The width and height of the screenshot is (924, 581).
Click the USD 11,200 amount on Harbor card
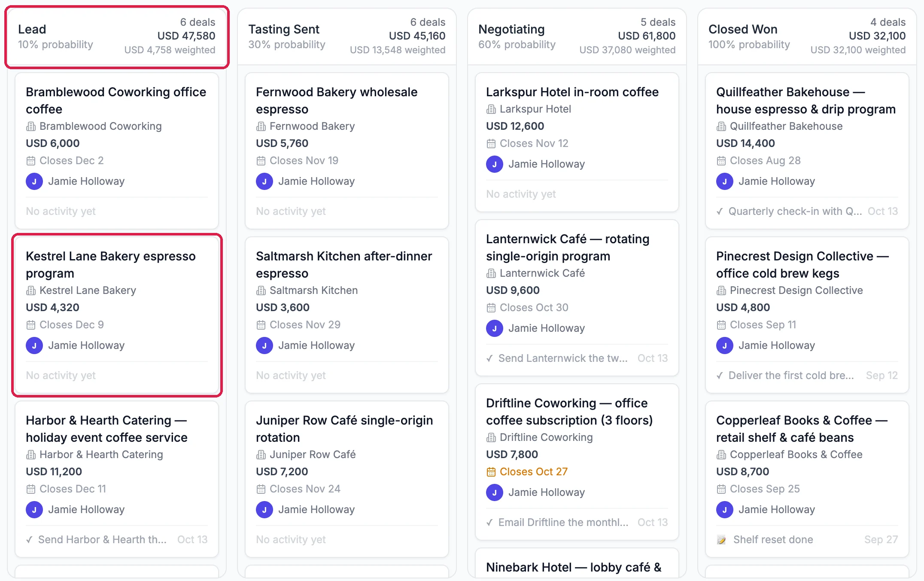(x=54, y=472)
